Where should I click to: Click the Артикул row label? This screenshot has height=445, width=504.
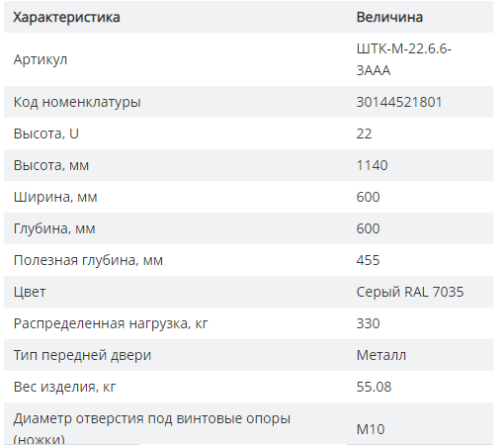41,59
